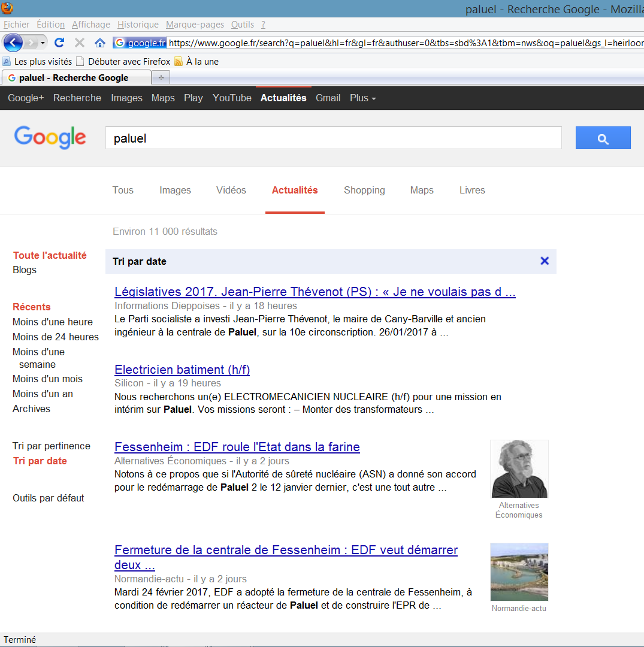Filter to Moins d'un an
The height and width of the screenshot is (647, 644).
(x=43, y=394)
